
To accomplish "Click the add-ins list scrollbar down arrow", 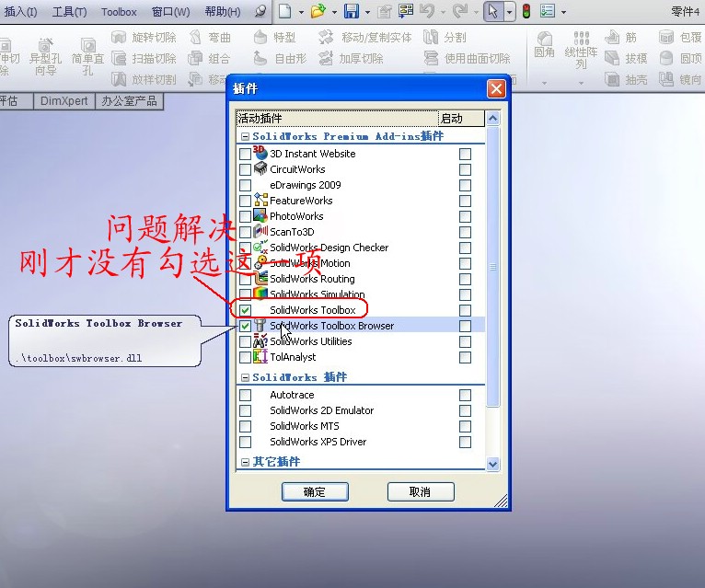I will click(x=492, y=464).
